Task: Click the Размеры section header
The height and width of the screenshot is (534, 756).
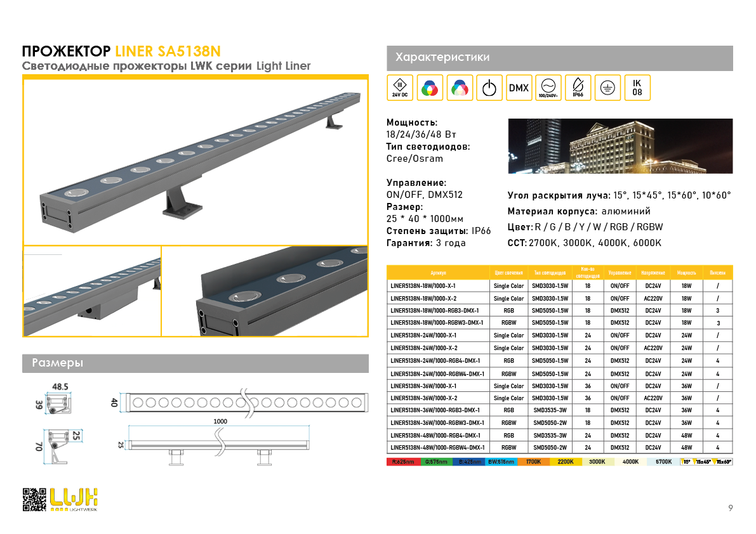Action: point(195,363)
